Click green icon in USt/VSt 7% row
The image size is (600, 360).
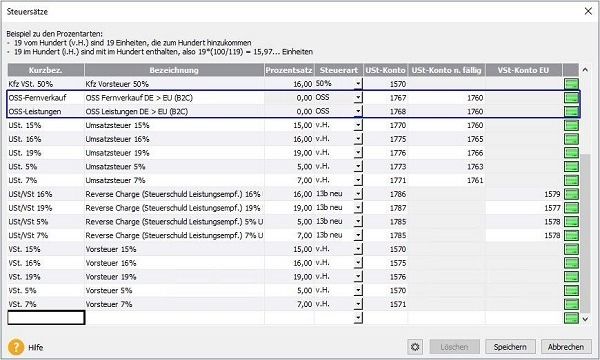click(x=571, y=236)
